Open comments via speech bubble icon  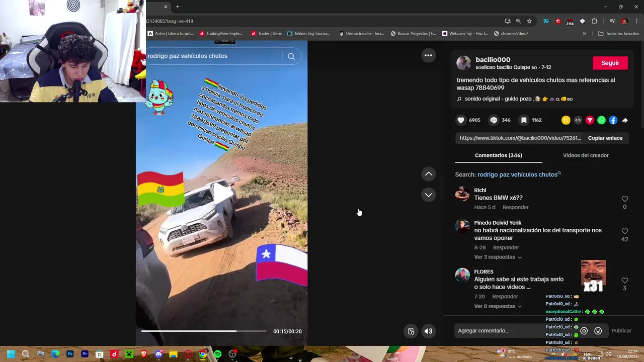[x=494, y=120]
